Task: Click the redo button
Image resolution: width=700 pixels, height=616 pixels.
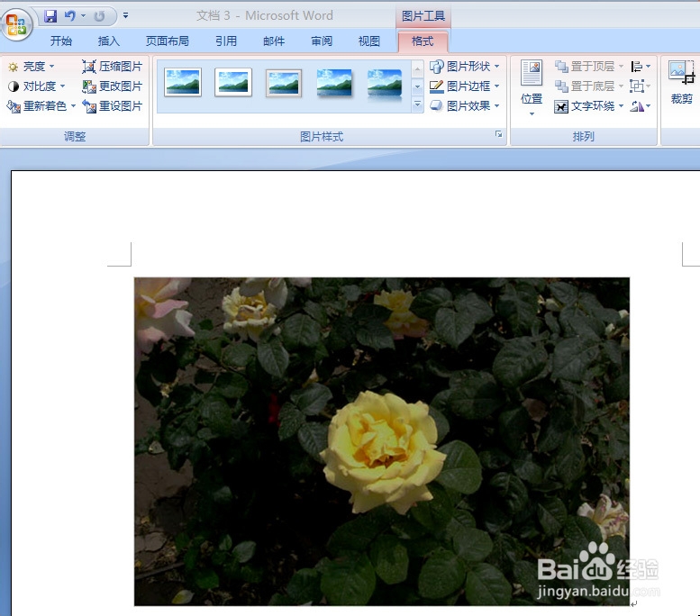Action: 99,16
